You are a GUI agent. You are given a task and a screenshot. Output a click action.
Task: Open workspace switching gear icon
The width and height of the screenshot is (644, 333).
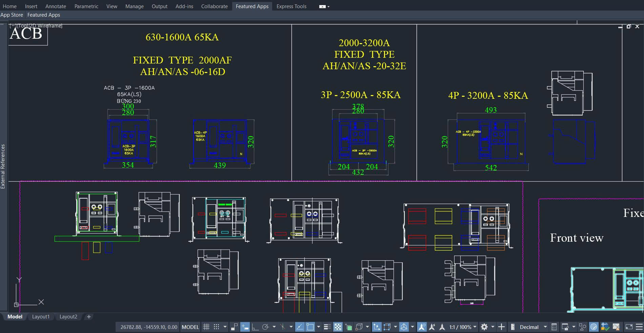tap(484, 327)
